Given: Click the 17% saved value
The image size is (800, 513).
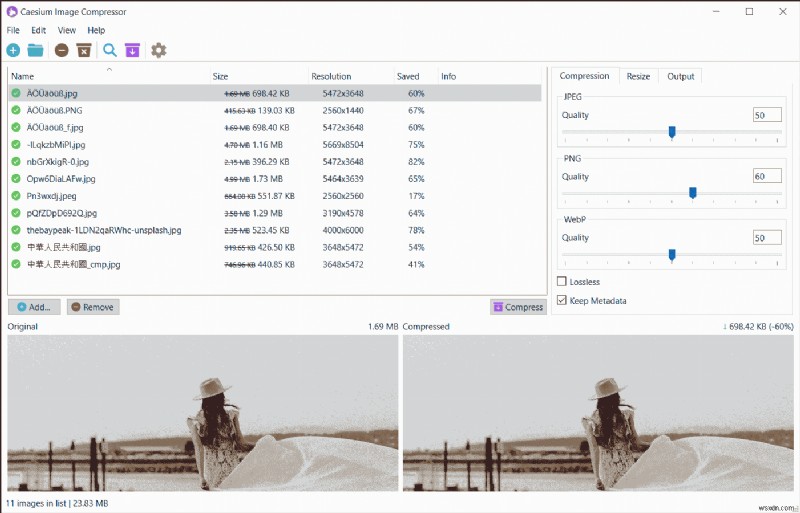Looking at the screenshot, I should point(416,196).
